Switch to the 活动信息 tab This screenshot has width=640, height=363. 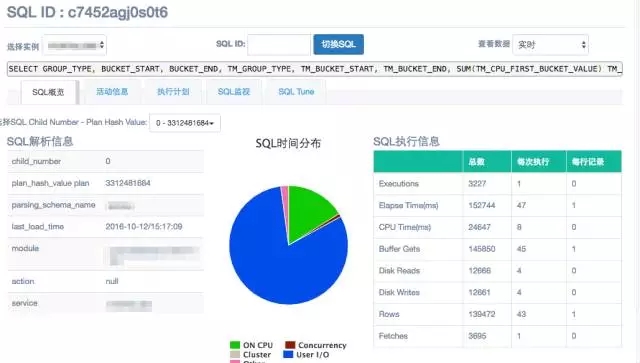(112, 92)
